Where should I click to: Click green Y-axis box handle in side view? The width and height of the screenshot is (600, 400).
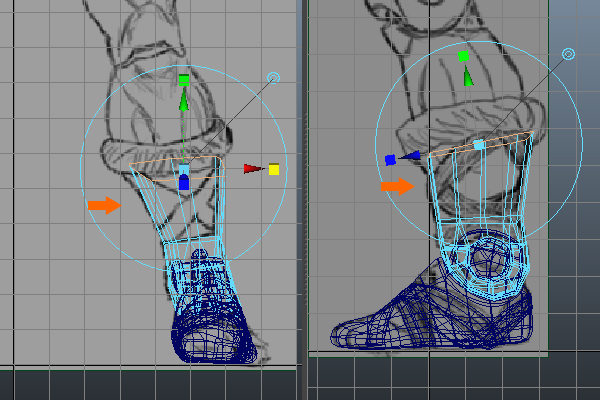[x=464, y=56]
